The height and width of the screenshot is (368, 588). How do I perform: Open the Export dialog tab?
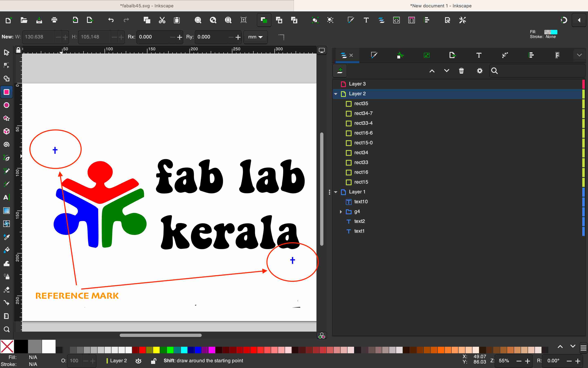(x=452, y=55)
